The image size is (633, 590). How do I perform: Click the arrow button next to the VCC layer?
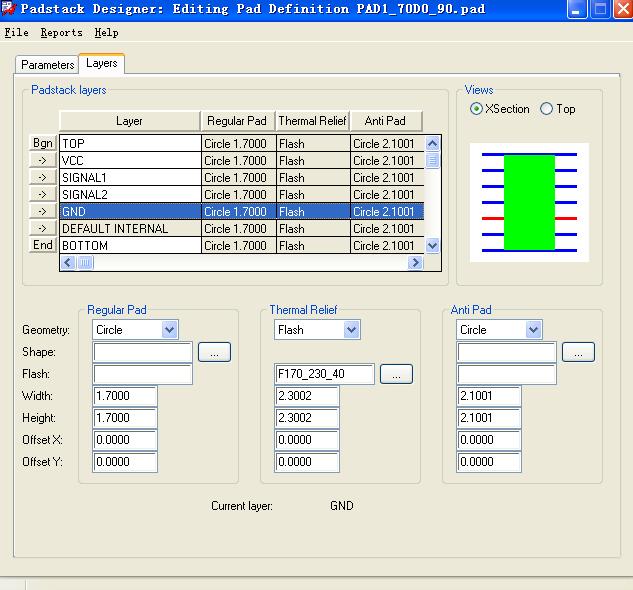point(42,161)
